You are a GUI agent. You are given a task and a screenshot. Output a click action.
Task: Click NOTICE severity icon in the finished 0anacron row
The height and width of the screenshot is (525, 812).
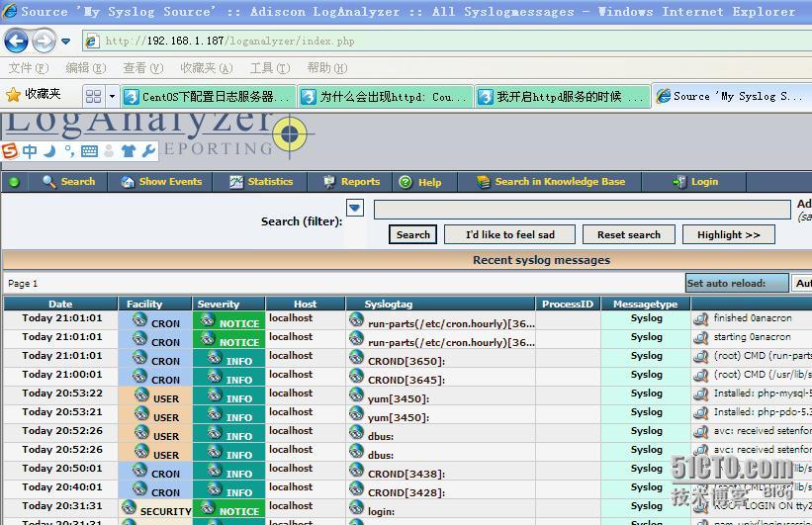pyautogui.click(x=208, y=320)
